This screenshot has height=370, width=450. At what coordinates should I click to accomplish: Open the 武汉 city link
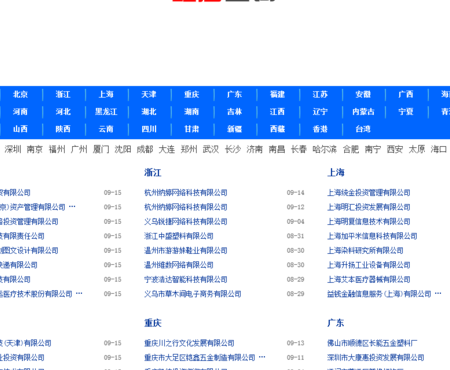[211, 149]
